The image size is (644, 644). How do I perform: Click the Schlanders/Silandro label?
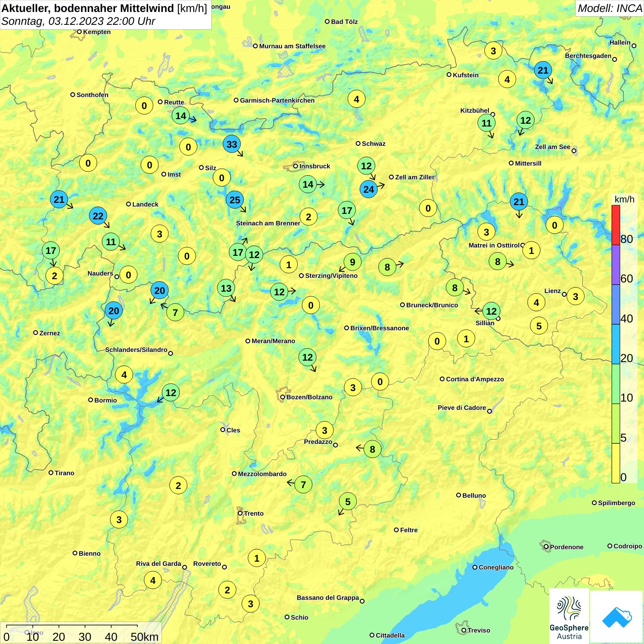[x=136, y=350]
